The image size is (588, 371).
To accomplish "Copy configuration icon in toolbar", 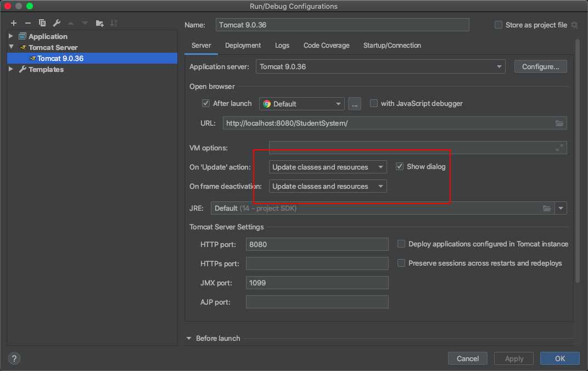I will point(42,23).
